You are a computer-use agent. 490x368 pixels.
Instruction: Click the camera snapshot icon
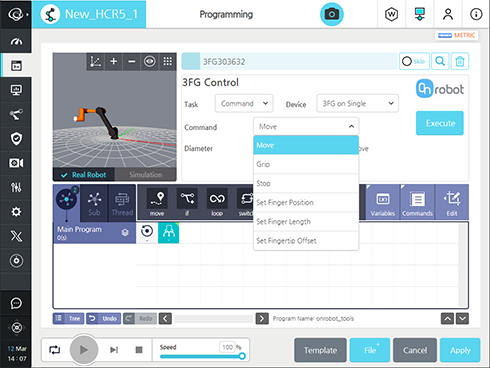coord(332,14)
